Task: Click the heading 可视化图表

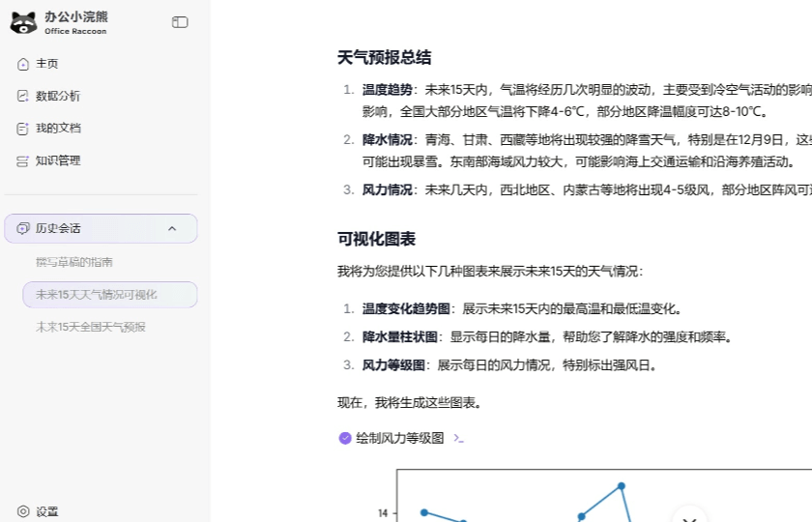Action: pyautogui.click(x=376, y=239)
